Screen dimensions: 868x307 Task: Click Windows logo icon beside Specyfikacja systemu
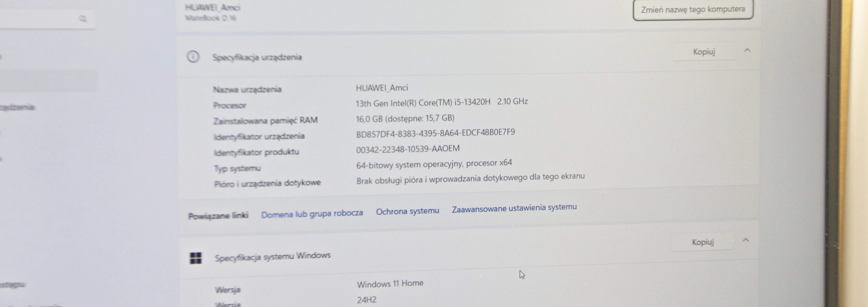pos(196,258)
